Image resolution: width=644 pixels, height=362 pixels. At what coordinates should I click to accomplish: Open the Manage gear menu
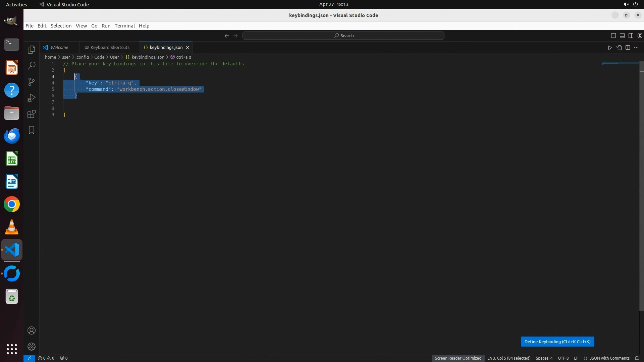[x=32, y=347]
